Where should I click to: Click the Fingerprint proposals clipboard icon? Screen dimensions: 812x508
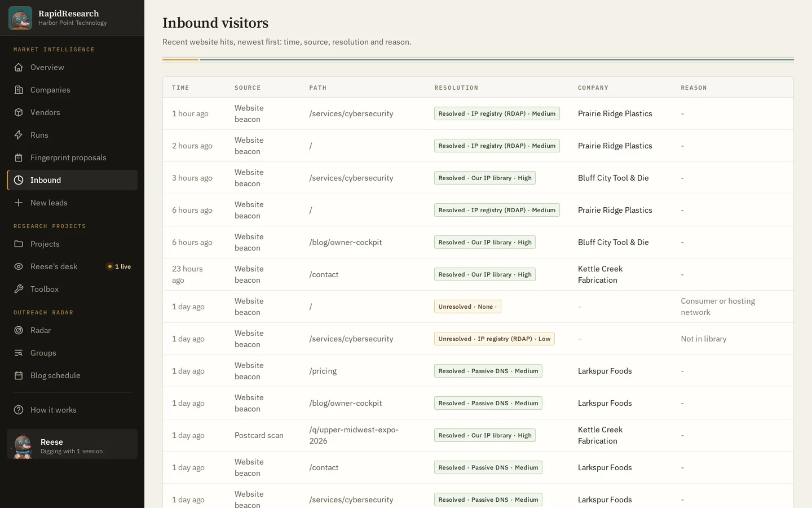19,157
